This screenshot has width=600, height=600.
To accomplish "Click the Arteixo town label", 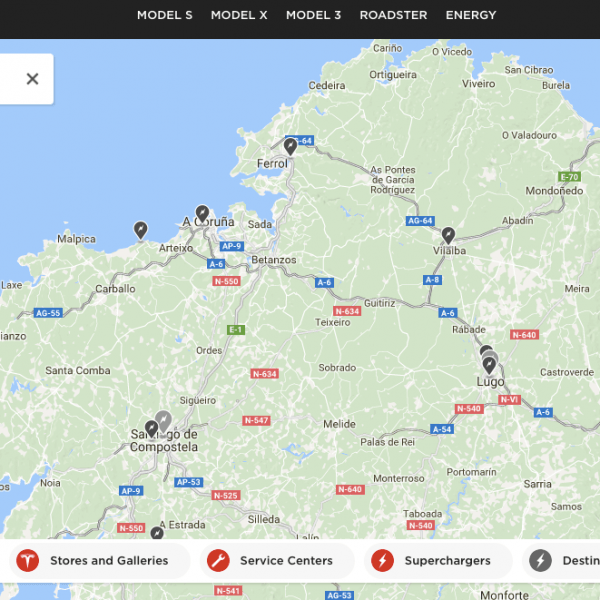I will (176, 248).
